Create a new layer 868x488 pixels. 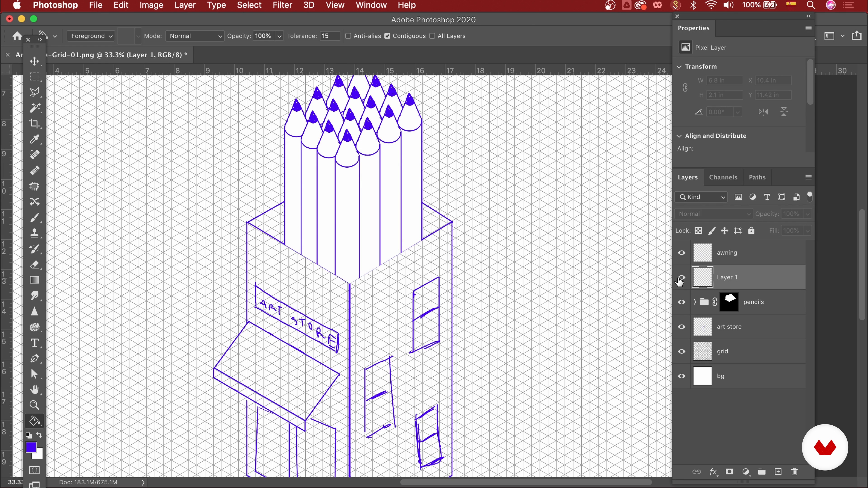[x=778, y=472]
